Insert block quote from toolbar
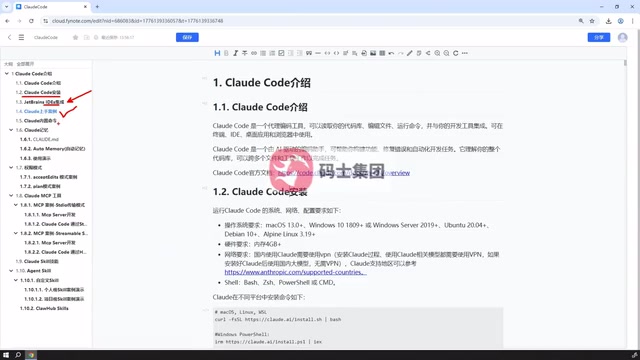 [x=309, y=53]
